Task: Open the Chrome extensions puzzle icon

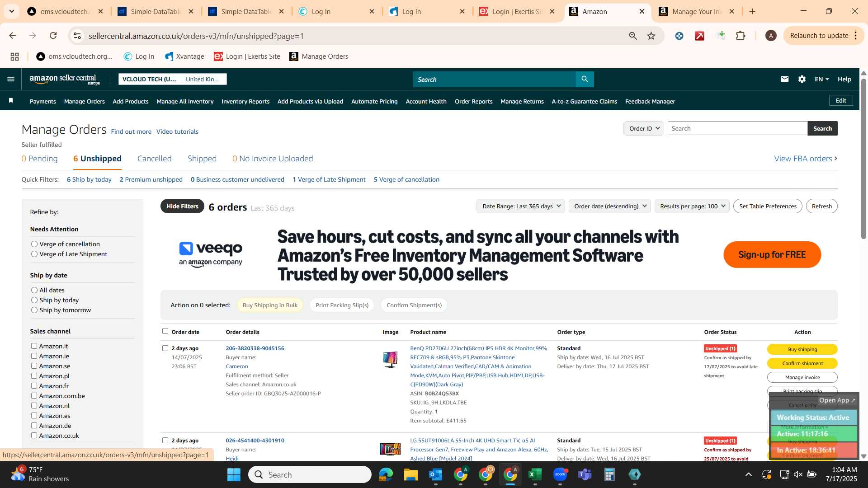Action: pos(741,36)
